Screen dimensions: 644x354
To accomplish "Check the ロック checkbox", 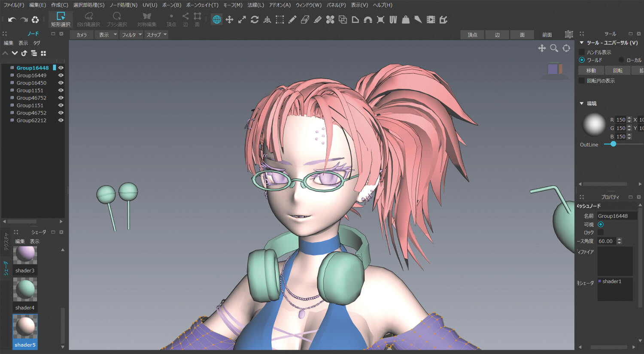I will 601,232.
